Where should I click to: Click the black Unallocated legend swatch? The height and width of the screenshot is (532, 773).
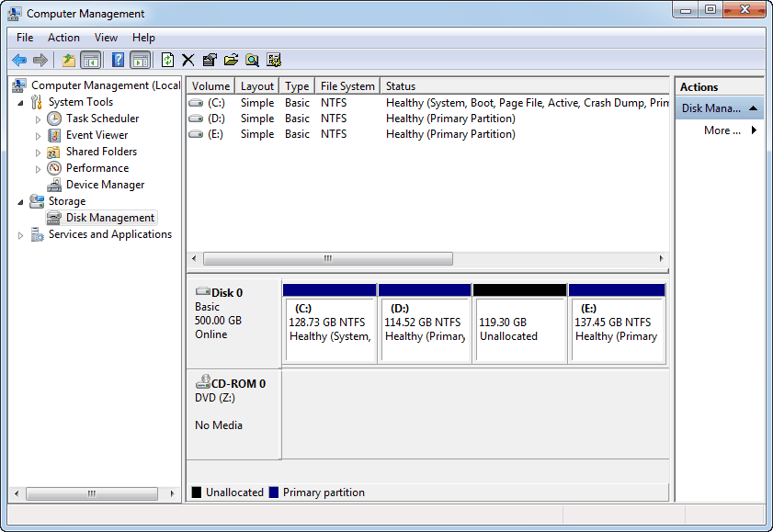pos(196,492)
